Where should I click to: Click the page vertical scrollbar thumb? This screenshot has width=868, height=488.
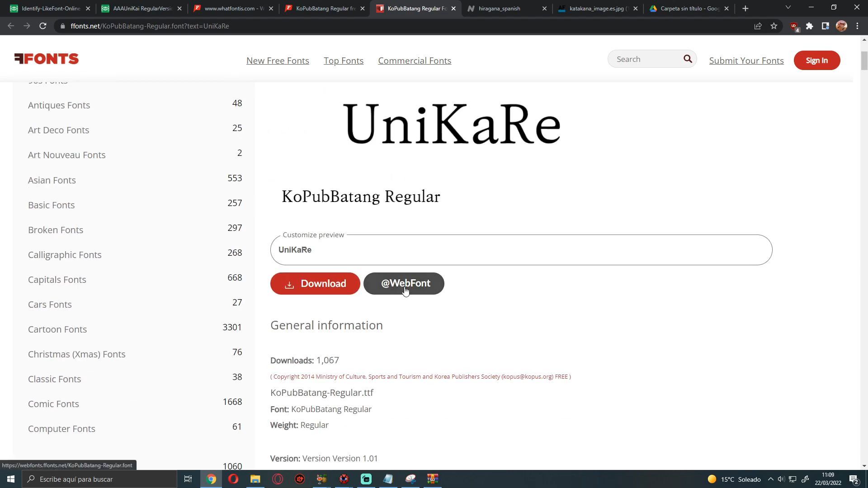pos(864,61)
